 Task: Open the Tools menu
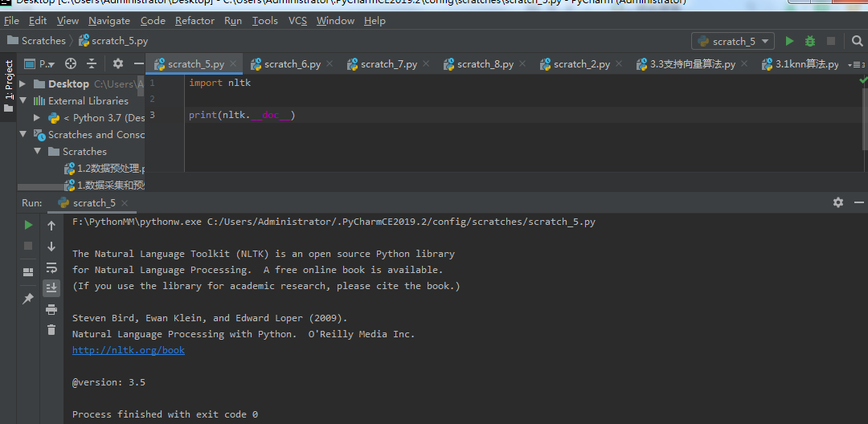(x=265, y=20)
